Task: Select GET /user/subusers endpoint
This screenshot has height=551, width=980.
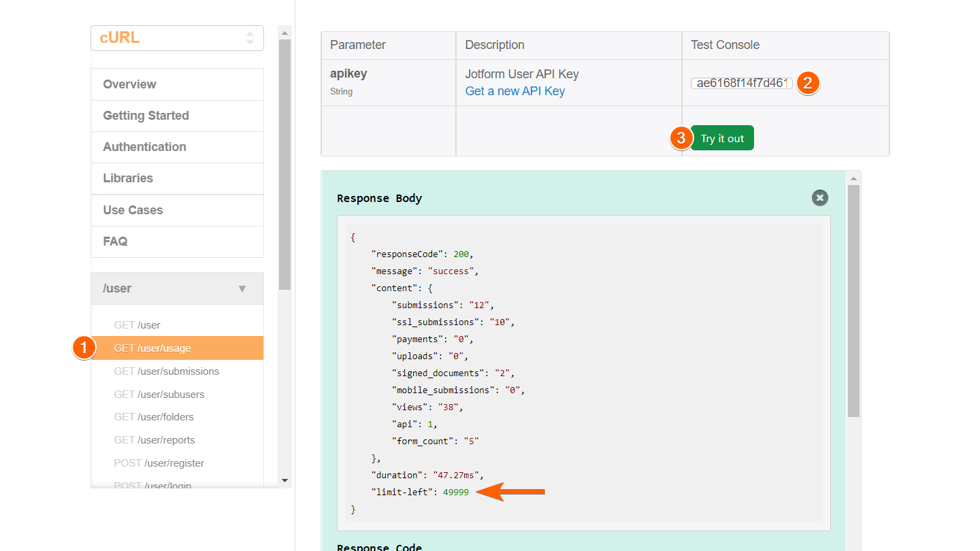Action: [x=159, y=395]
